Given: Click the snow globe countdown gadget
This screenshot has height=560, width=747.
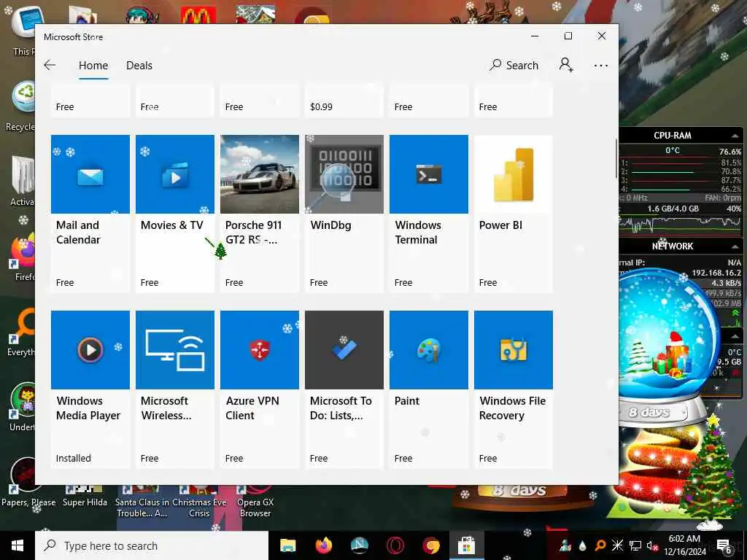Looking at the screenshot, I should click(x=668, y=346).
